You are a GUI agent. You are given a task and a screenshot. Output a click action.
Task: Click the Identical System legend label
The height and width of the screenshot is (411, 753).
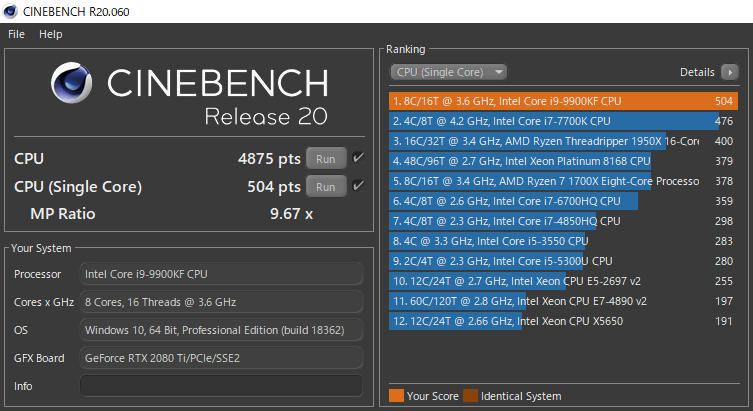pos(521,396)
